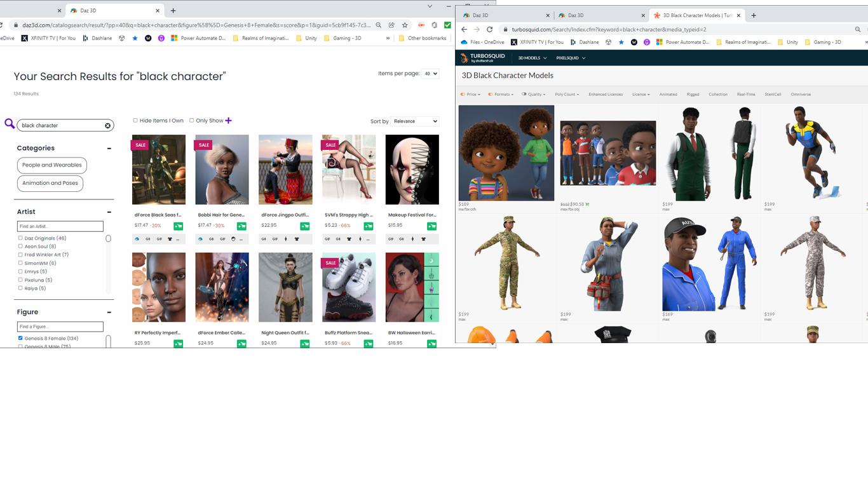Screen dimensions: 868x488
Task: Click the TurboSquid logo
Action: [483, 58]
